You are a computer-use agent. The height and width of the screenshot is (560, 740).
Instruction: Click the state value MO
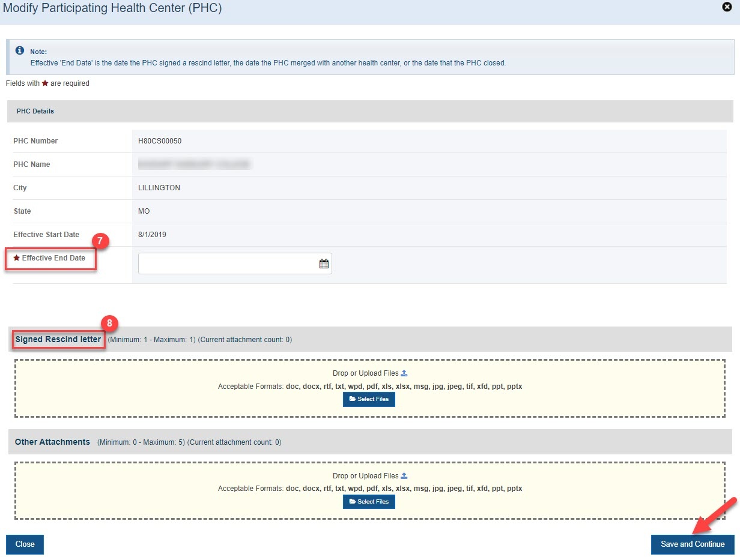pos(144,211)
